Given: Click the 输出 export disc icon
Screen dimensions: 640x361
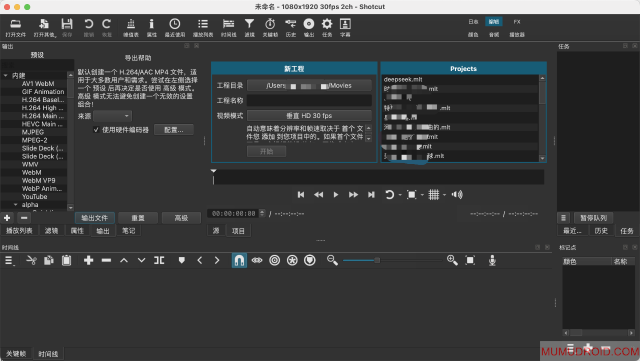Looking at the screenshot, I should tap(309, 27).
